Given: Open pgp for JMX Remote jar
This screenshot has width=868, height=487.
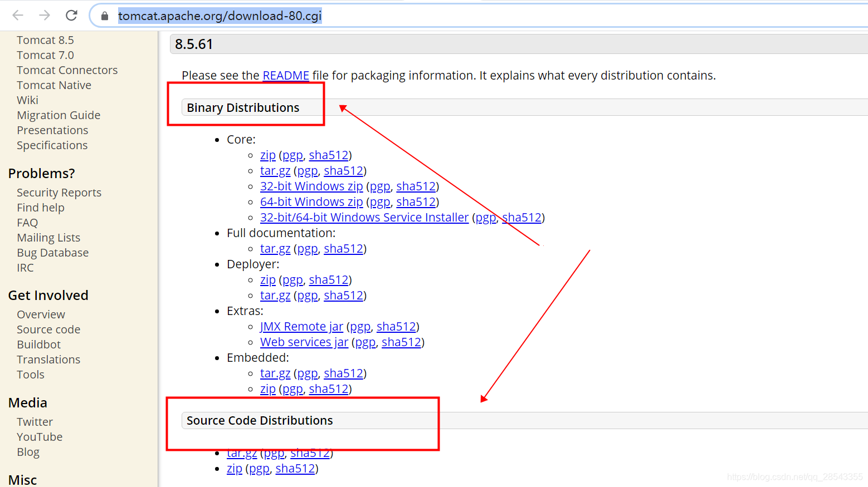Looking at the screenshot, I should pyautogui.click(x=360, y=327).
